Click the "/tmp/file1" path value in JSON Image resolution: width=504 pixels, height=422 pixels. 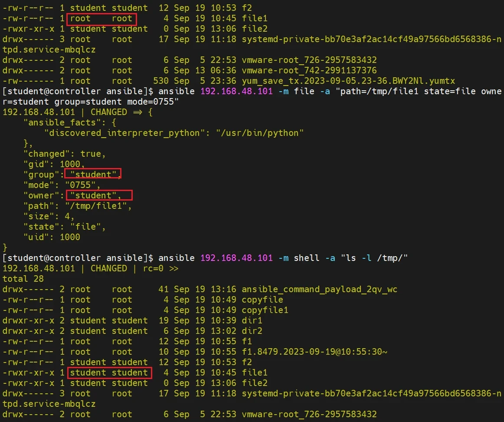98,206
